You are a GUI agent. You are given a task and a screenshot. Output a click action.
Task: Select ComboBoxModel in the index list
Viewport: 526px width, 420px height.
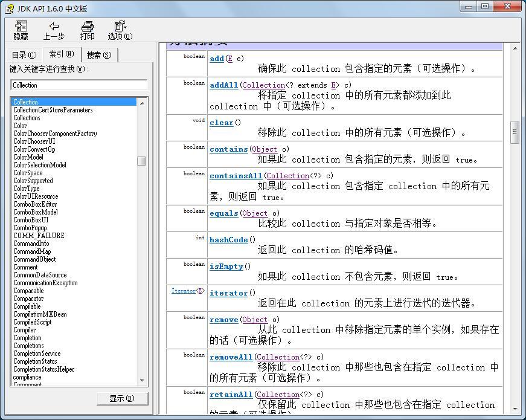[x=36, y=212]
